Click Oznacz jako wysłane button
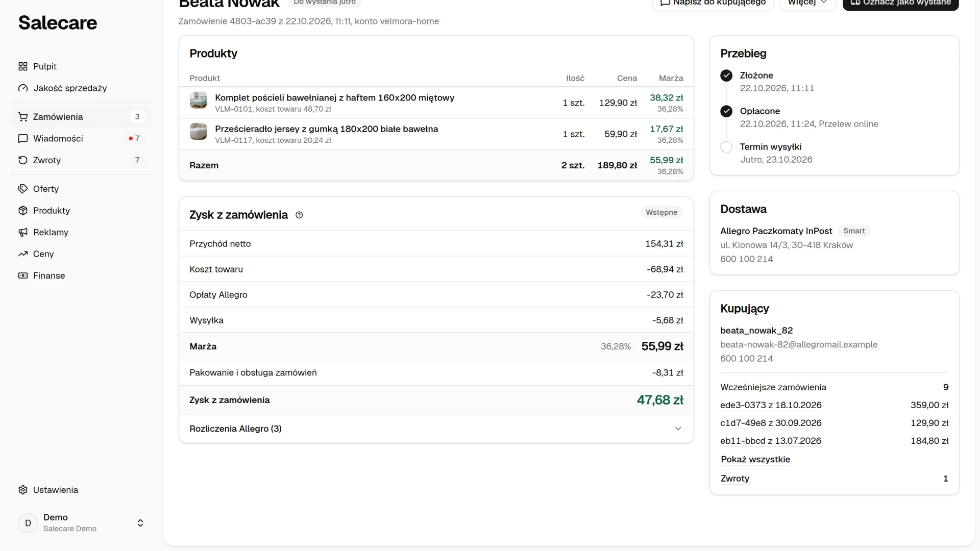 click(x=901, y=4)
